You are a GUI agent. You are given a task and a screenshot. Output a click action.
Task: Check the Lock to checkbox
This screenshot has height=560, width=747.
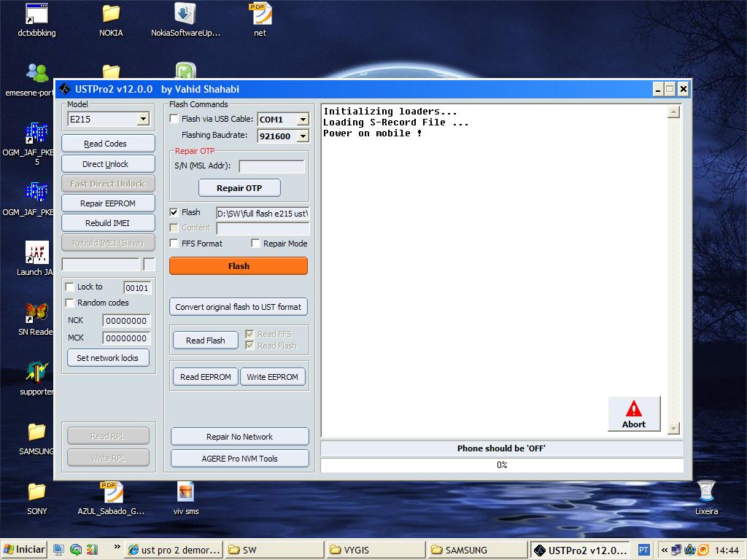coord(69,287)
